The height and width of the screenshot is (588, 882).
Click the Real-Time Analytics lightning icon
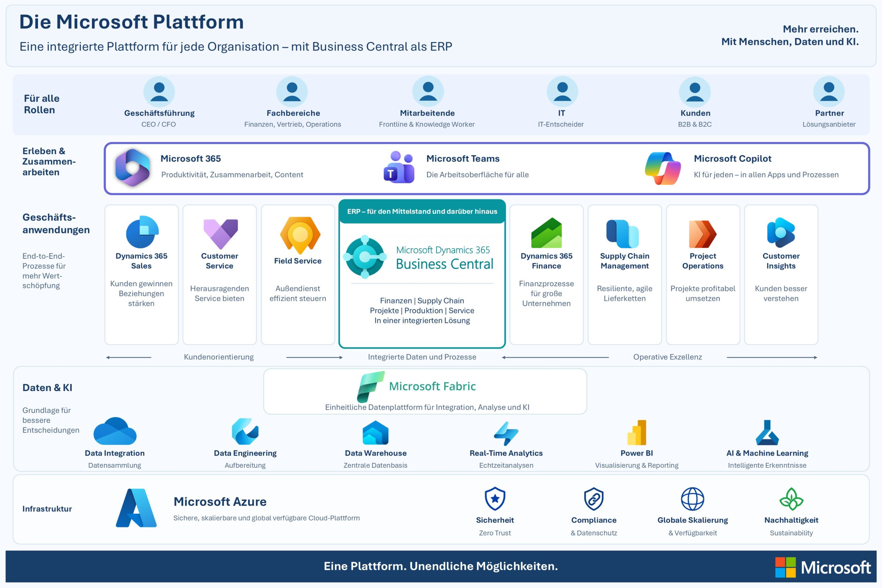coord(506,433)
